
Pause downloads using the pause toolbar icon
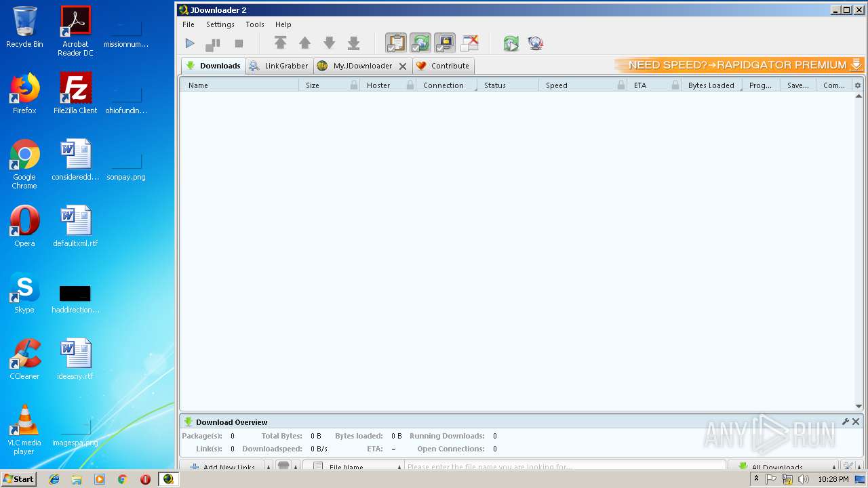213,44
